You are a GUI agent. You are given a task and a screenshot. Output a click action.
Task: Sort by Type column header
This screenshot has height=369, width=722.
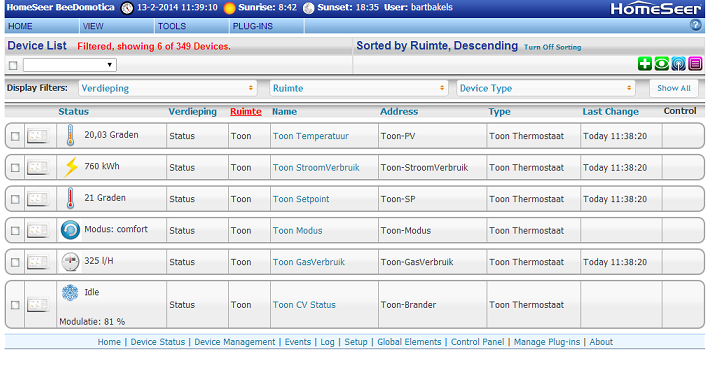(500, 111)
